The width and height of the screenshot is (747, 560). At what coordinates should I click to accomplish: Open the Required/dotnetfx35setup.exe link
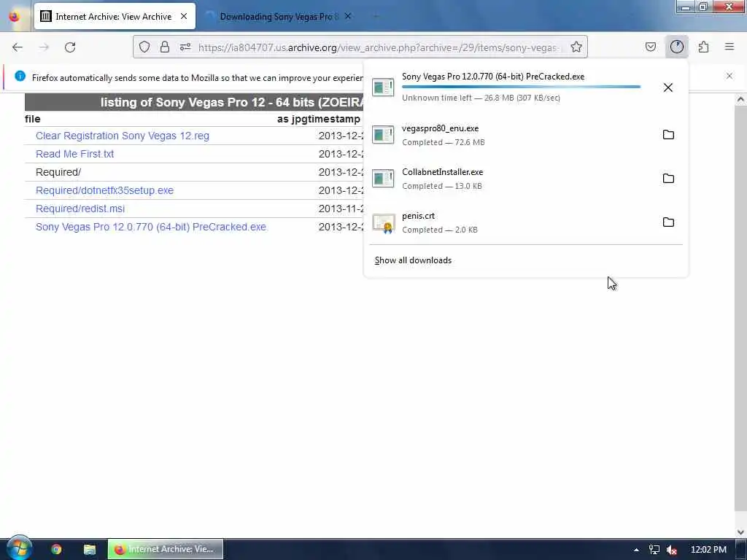coord(105,190)
